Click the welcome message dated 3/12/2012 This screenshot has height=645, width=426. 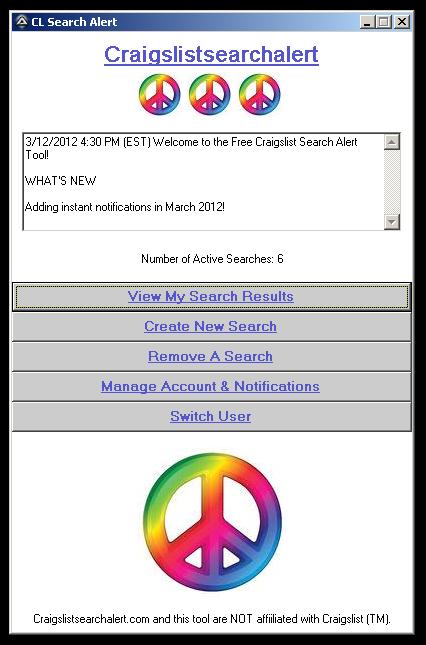pyautogui.click(x=191, y=148)
